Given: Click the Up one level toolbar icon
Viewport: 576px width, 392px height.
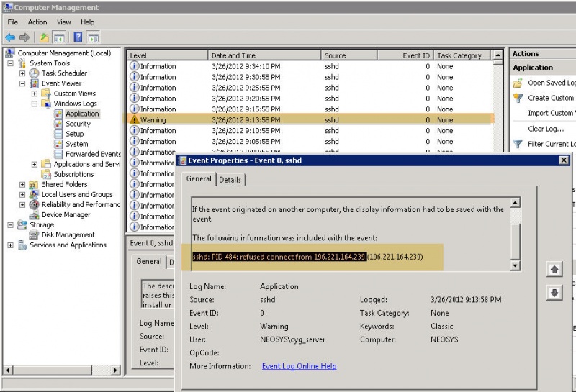Looking at the screenshot, I should tap(44, 37).
